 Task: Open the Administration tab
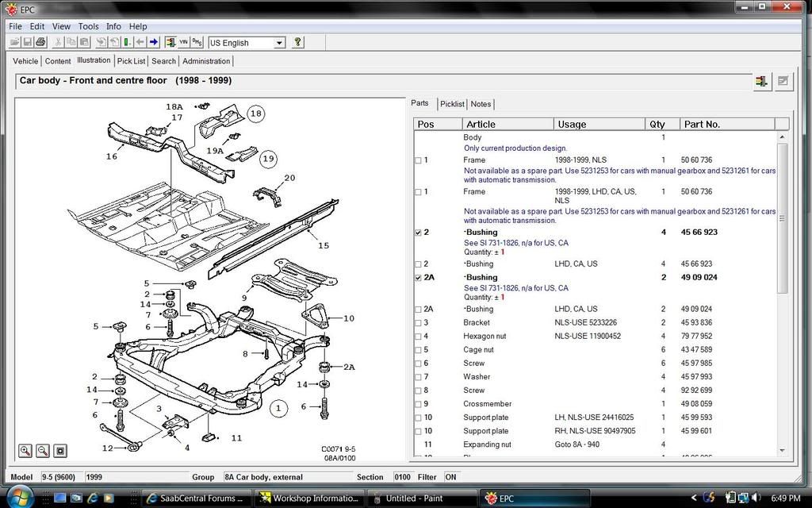(x=206, y=60)
